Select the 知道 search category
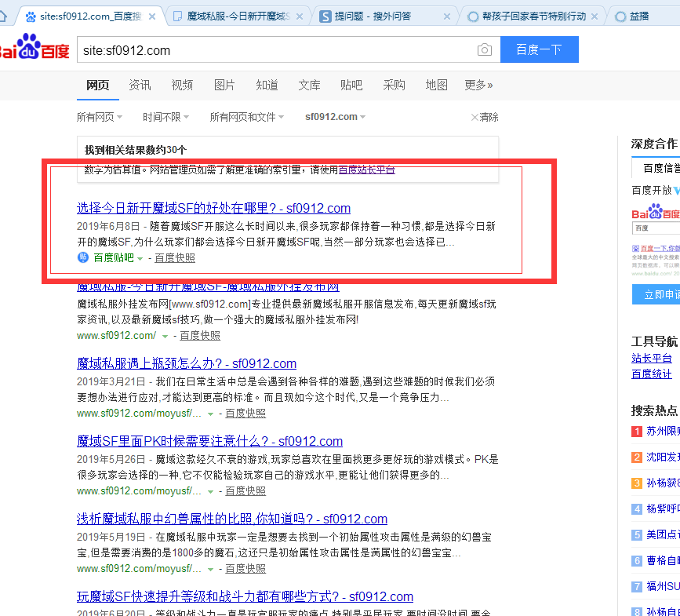 coord(267,85)
